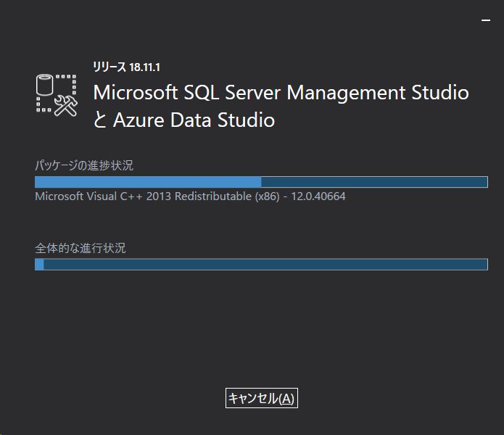Screen dimensions: 504x435
Task: Click the 18.11.1 release number
Action: pos(145,67)
